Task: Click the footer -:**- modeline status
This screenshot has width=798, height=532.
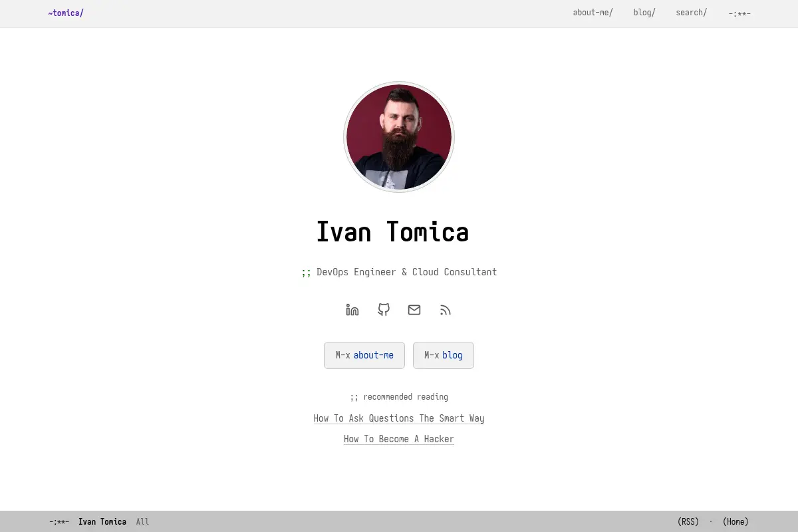Action: point(59,521)
